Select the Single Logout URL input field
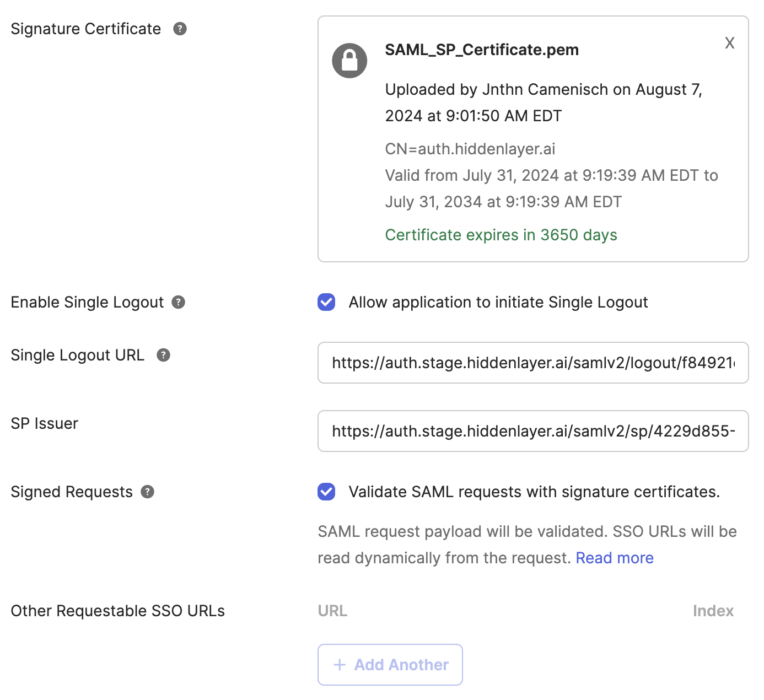The height and width of the screenshot is (700, 764). pos(532,363)
